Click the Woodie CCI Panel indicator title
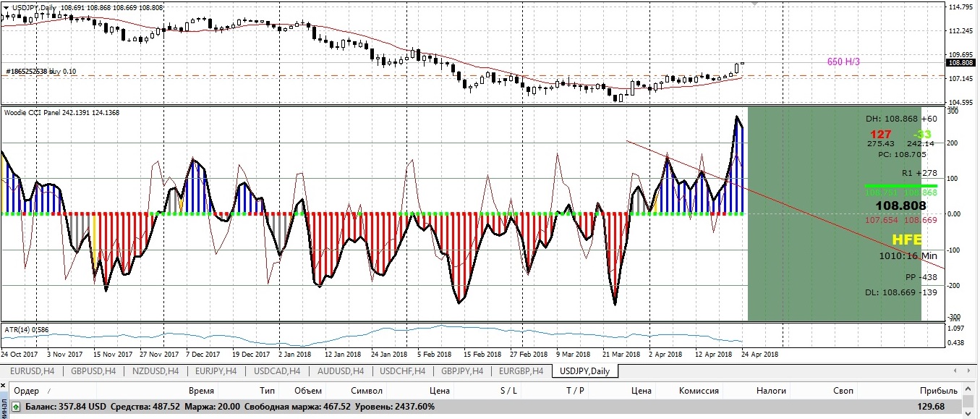980x419 pixels. click(61, 112)
